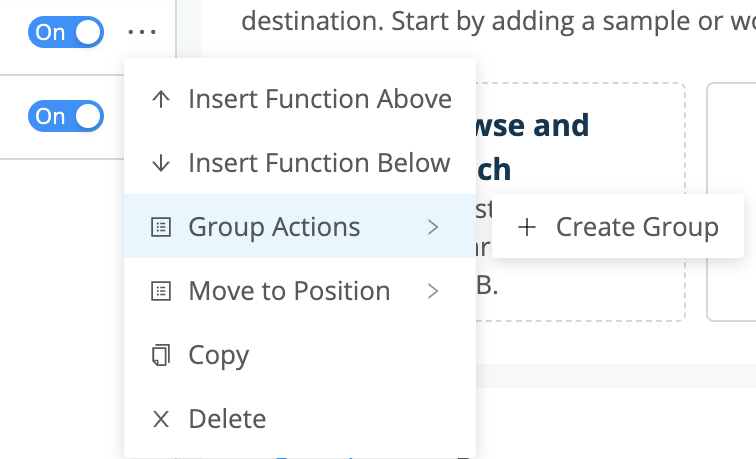Click the plus icon beside Create Group

[527, 227]
